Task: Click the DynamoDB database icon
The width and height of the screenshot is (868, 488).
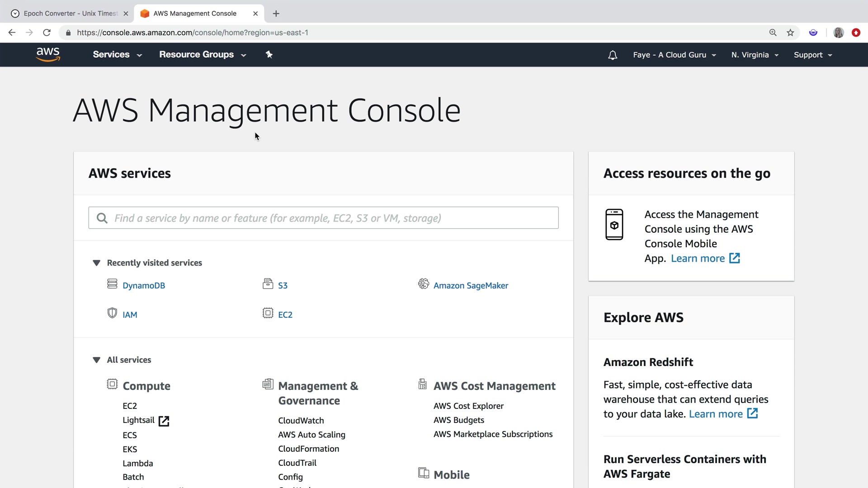Action: pyautogui.click(x=112, y=284)
